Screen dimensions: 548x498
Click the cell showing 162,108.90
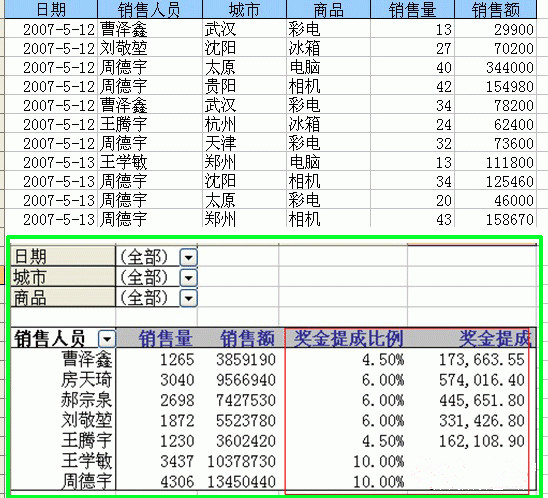point(482,441)
